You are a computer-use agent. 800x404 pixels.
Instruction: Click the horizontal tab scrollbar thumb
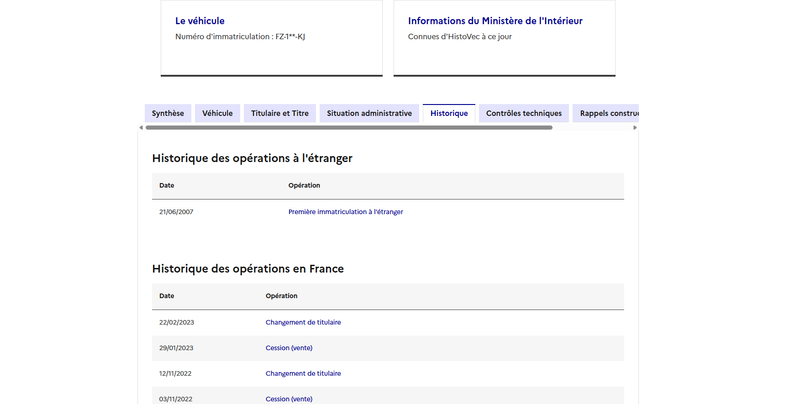[x=349, y=128]
